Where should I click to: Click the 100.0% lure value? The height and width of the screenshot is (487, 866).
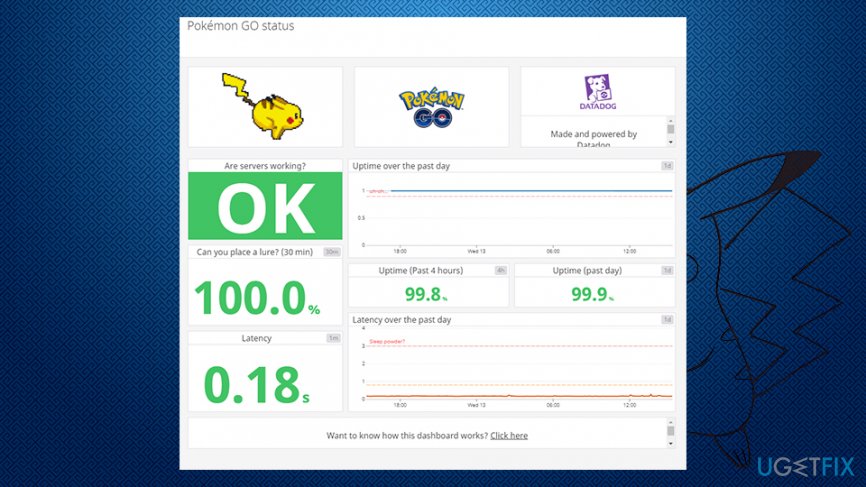[x=257, y=299]
